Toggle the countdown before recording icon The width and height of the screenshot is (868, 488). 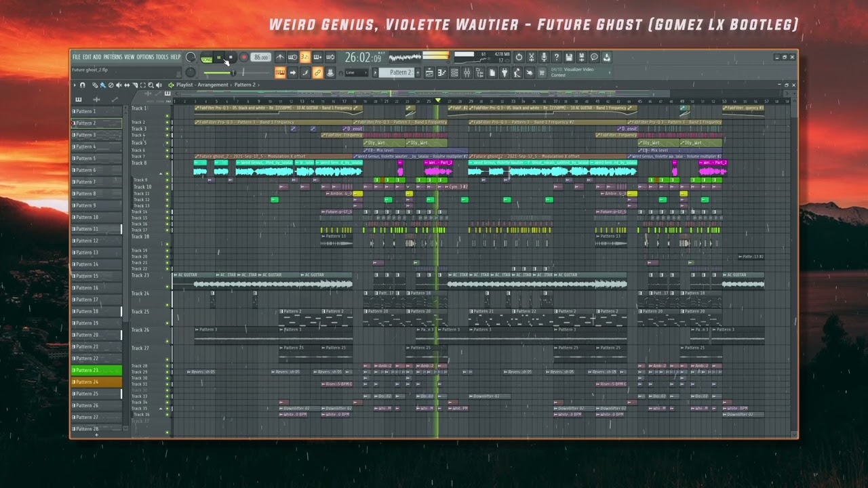point(305,57)
